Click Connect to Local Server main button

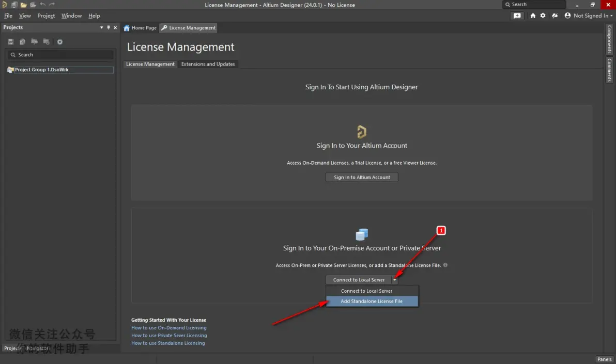coord(359,279)
